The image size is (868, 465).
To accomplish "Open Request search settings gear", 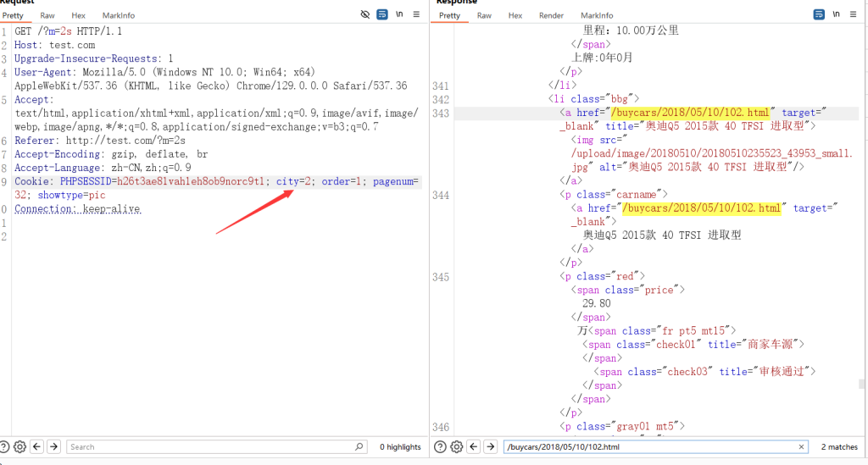I will coord(20,446).
